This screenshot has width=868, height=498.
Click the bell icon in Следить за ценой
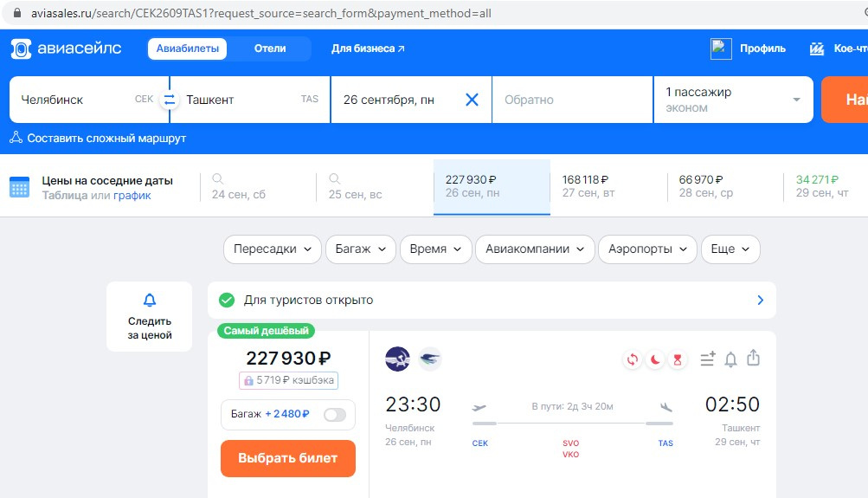[150, 301]
